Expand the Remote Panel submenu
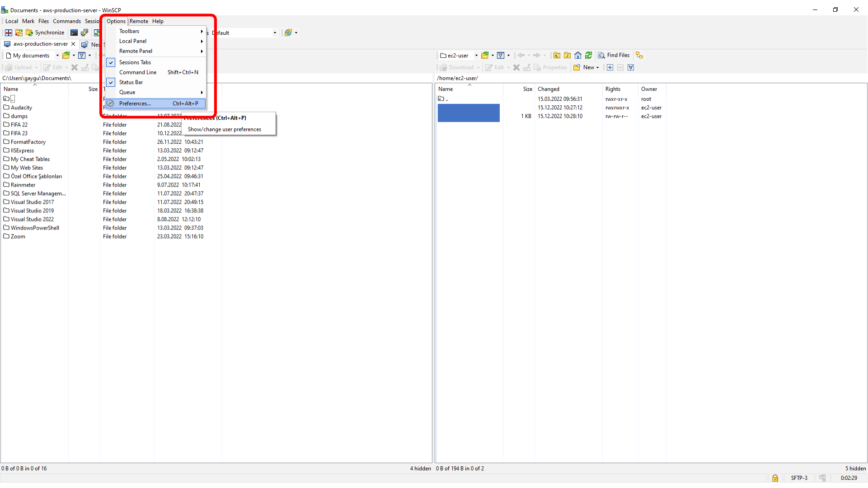Viewport: 868px width, 488px height. (156, 51)
